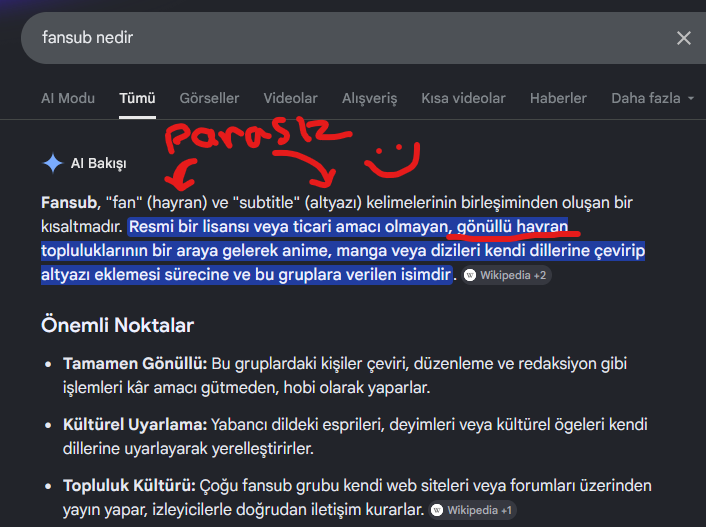Clear the search box with the X icon
This screenshot has height=527, width=706.
(x=683, y=38)
